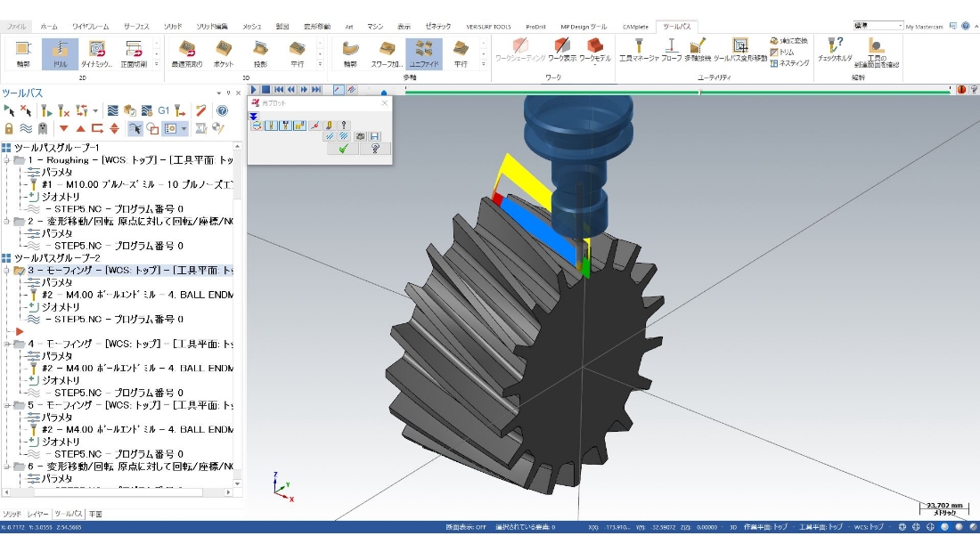Viewport: 980px width, 552px height.
Task: Confirm backplot with green checkmark
Action: tap(343, 149)
